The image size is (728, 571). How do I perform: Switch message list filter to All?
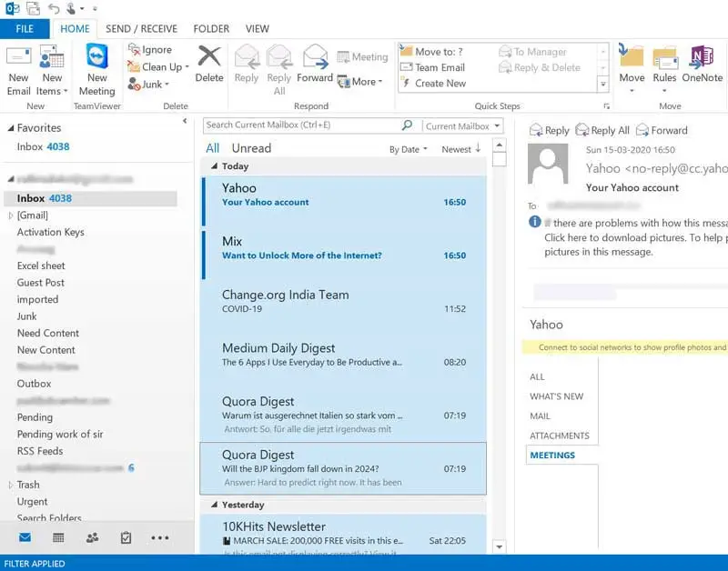pyautogui.click(x=212, y=147)
